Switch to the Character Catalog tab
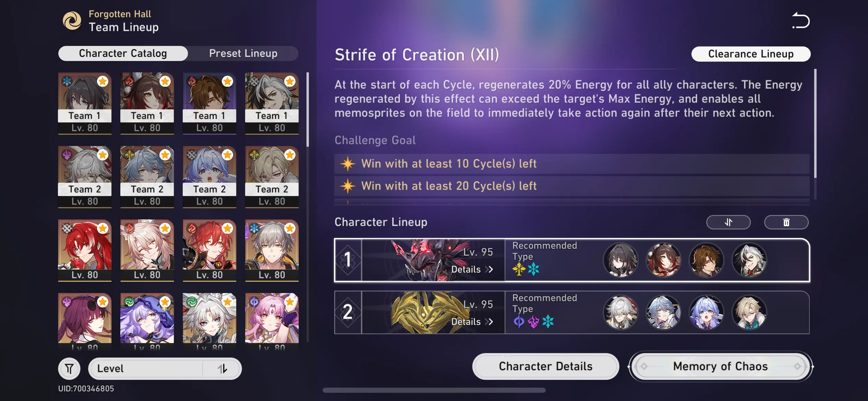868x401 pixels. 123,53
